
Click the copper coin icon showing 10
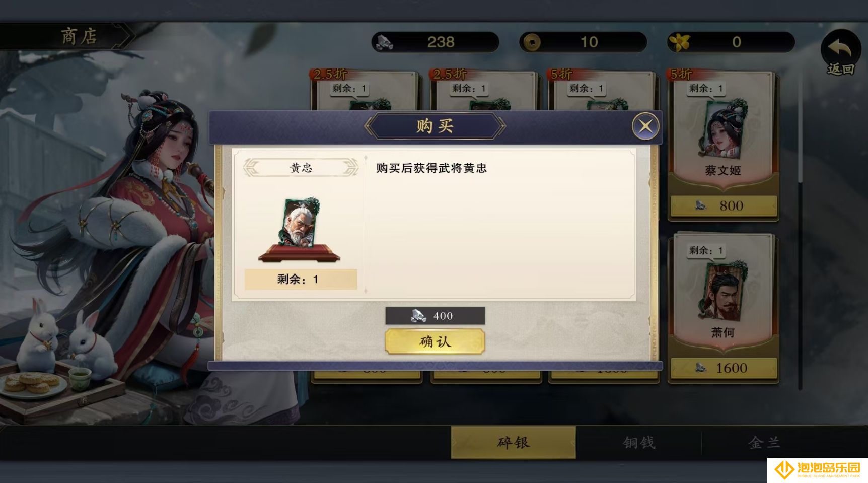(x=531, y=42)
